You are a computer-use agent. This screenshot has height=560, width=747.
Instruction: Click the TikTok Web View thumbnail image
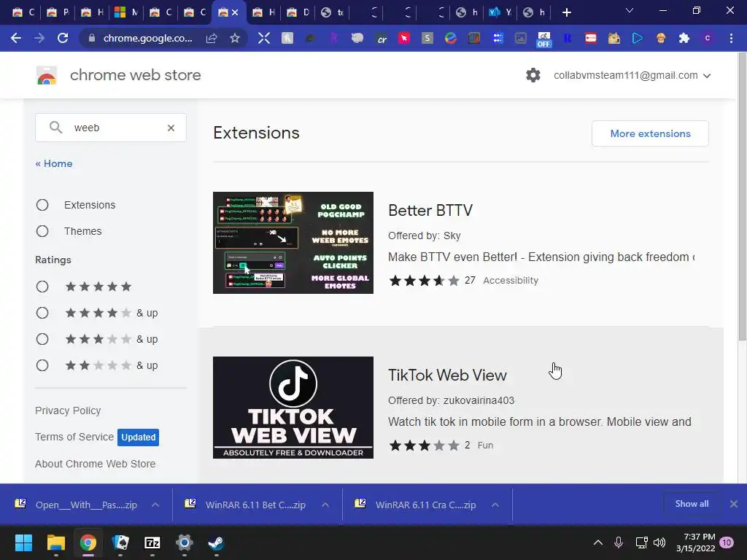pyautogui.click(x=293, y=408)
